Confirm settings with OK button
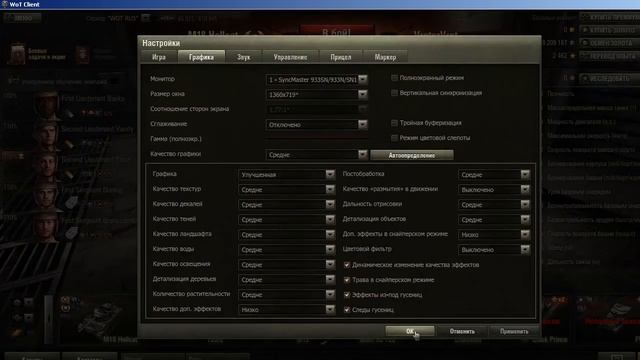Viewport: 640px width, 360px height. click(410, 331)
